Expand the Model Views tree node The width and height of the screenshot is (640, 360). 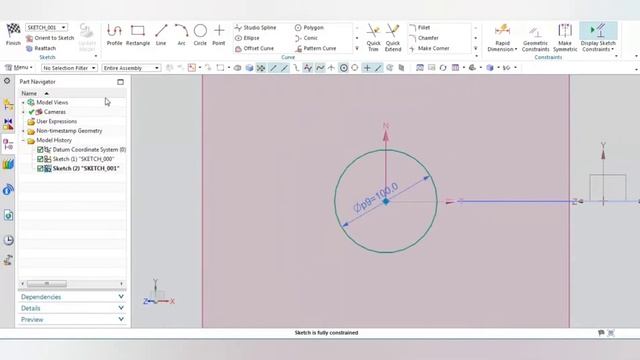(23, 102)
